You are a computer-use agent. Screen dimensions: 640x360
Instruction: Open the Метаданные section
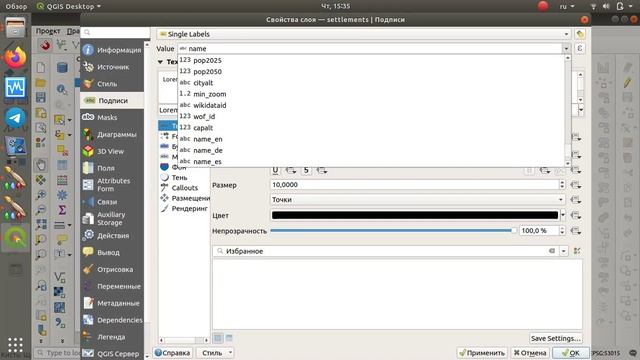pos(112,303)
